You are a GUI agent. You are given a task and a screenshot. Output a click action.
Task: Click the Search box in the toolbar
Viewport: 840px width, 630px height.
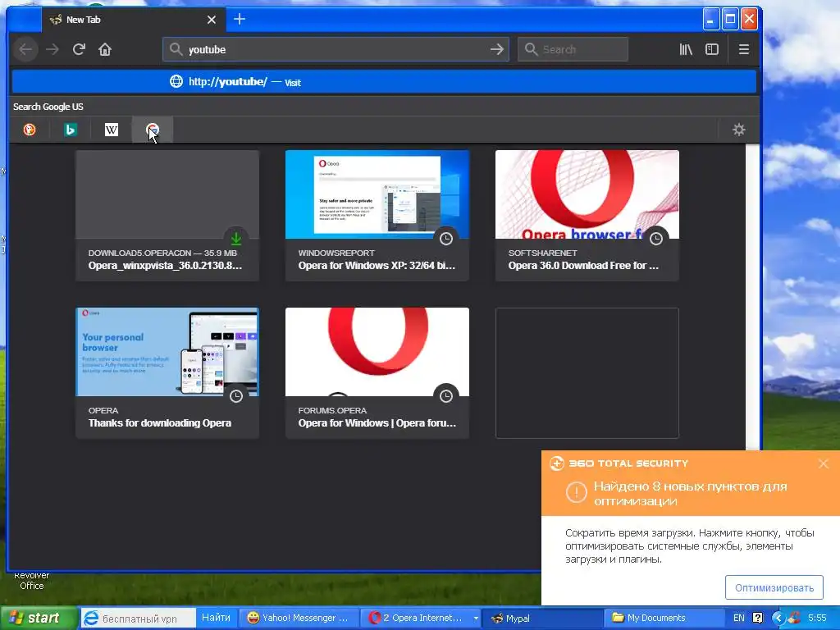(573, 49)
